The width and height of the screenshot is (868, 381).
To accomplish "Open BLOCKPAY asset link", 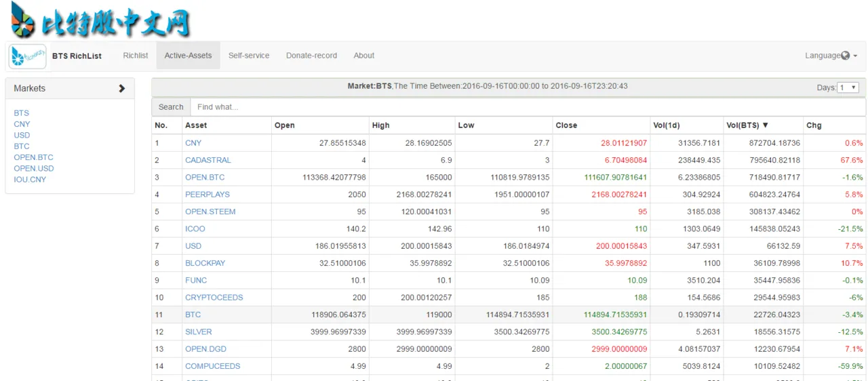I will click(x=205, y=263).
